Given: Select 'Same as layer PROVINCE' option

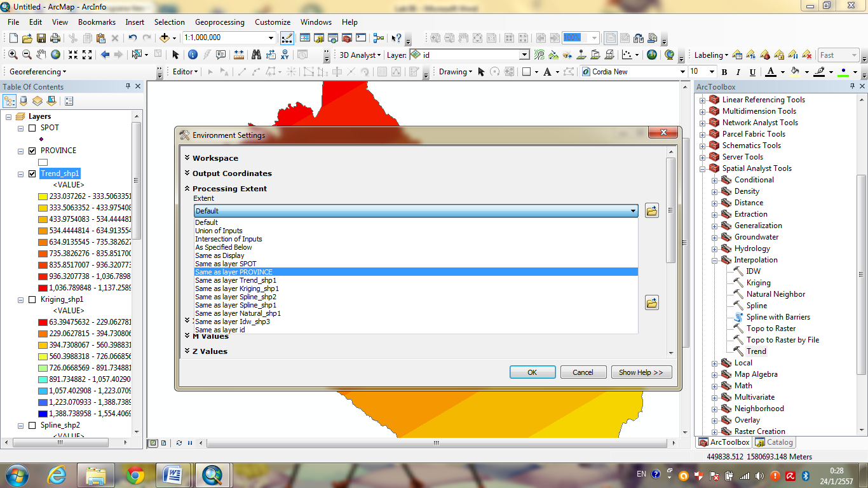Looking at the screenshot, I should pos(416,272).
